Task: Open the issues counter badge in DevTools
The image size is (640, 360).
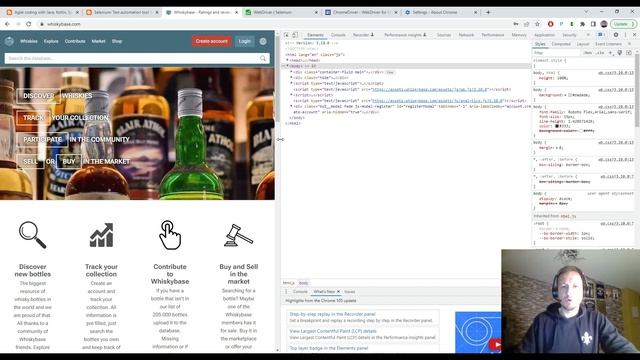Action: point(600,35)
